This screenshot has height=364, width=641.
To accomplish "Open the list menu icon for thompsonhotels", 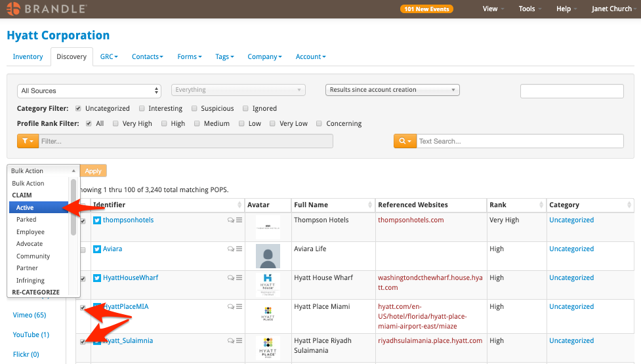I will (239, 220).
